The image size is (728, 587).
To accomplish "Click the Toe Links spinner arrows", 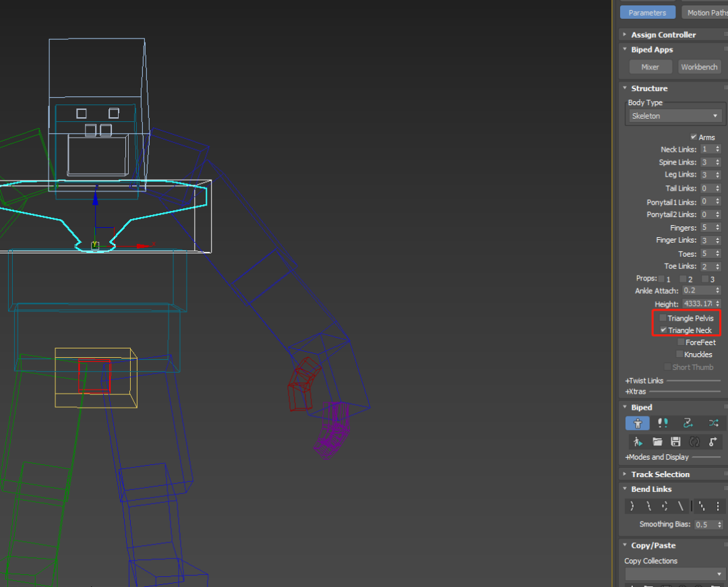I will coord(718,266).
